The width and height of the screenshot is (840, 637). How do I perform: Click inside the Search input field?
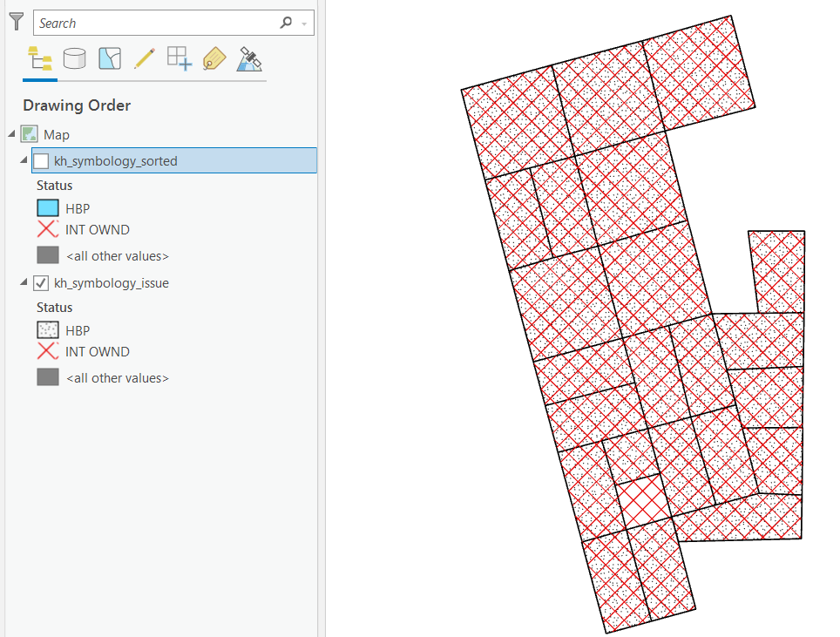[157, 22]
